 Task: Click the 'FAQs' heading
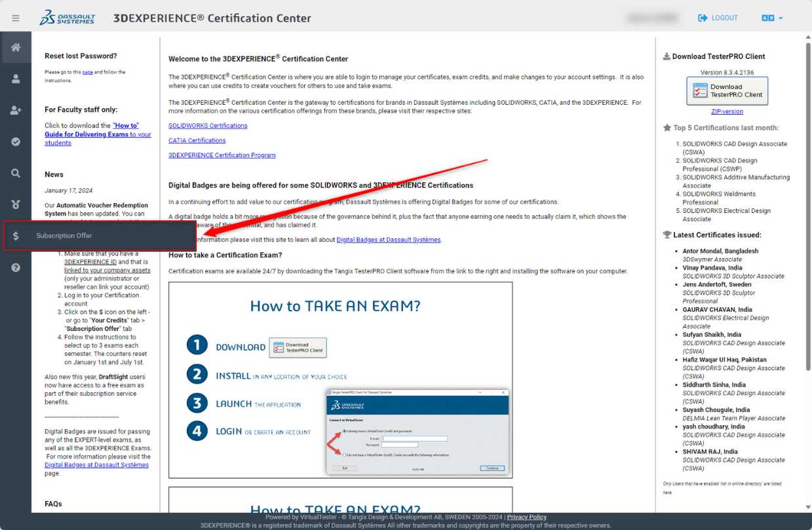pyautogui.click(x=53, y=504)
